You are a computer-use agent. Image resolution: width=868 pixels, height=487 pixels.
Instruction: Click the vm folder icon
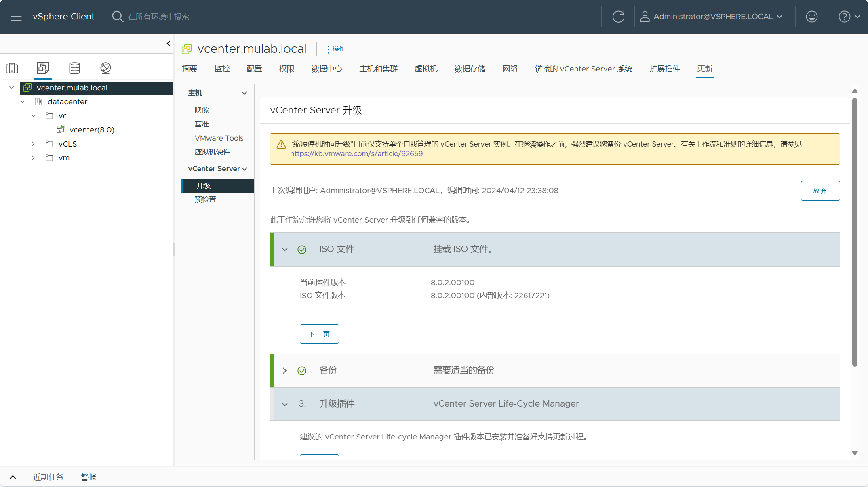coord(49,158)
